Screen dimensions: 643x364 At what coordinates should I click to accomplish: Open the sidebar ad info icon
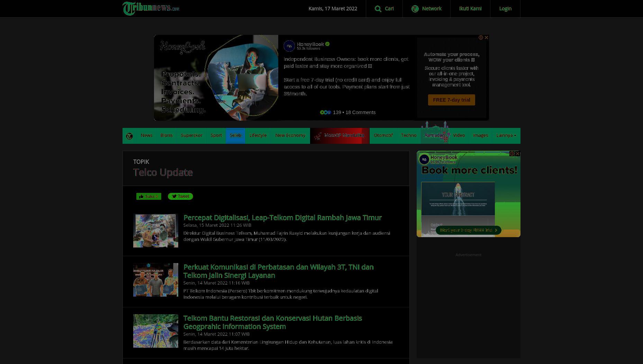pos(512,153)
